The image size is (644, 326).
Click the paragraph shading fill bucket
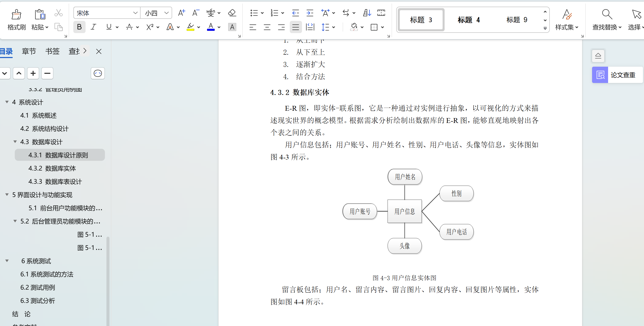[354, 27]
